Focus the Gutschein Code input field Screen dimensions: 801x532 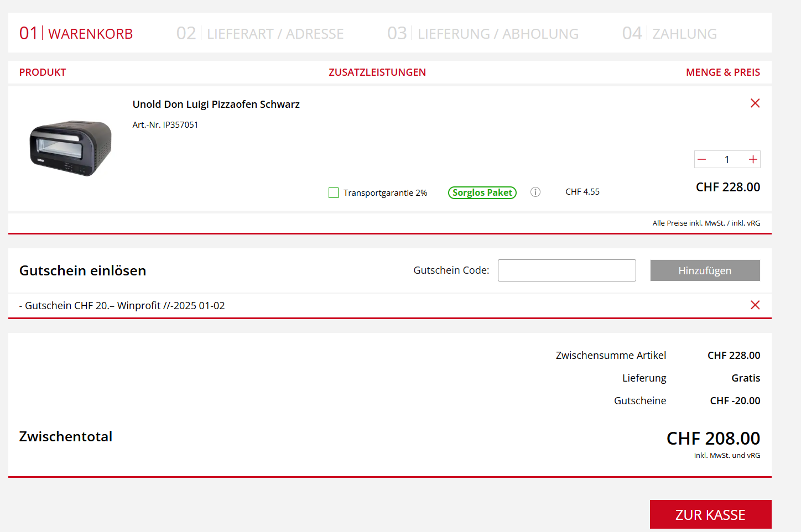click(x=566, y=270)
